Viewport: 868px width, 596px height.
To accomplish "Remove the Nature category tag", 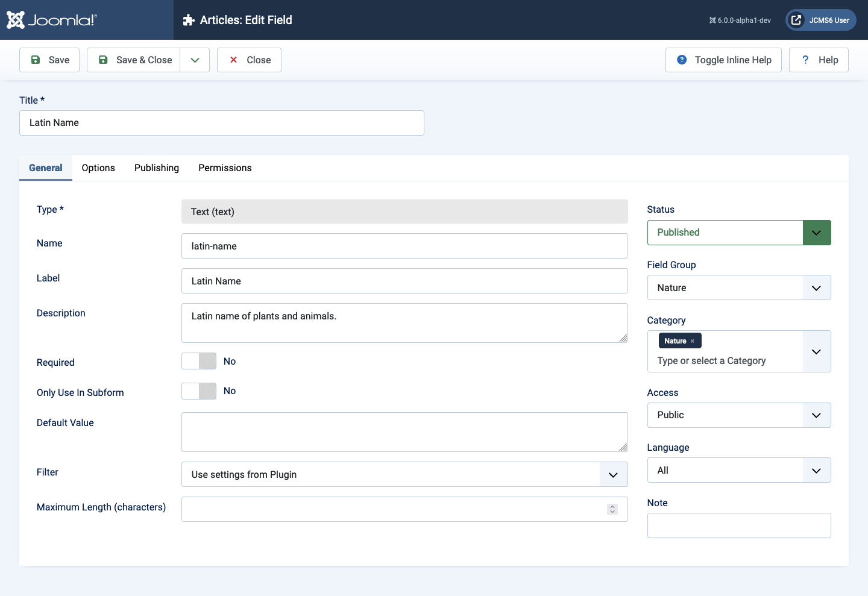I will click(x=693, y=341).
